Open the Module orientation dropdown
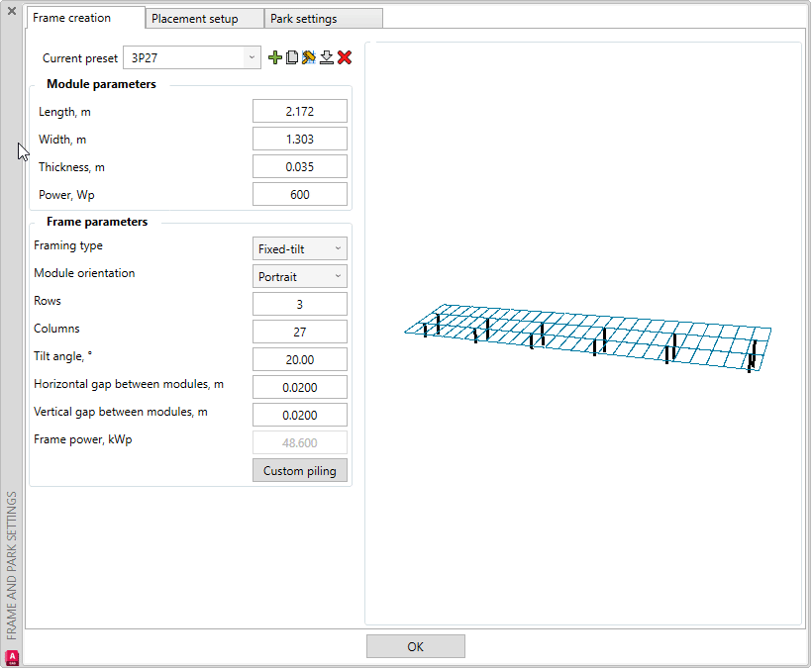The height and width of the screenshot is (669, 812). coord(299,276)
